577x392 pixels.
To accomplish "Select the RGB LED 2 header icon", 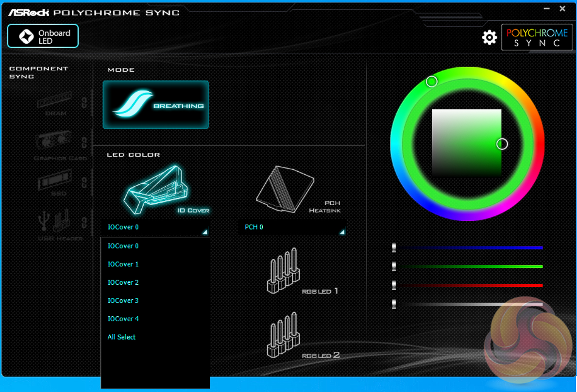I will click(x=283, y=335).
